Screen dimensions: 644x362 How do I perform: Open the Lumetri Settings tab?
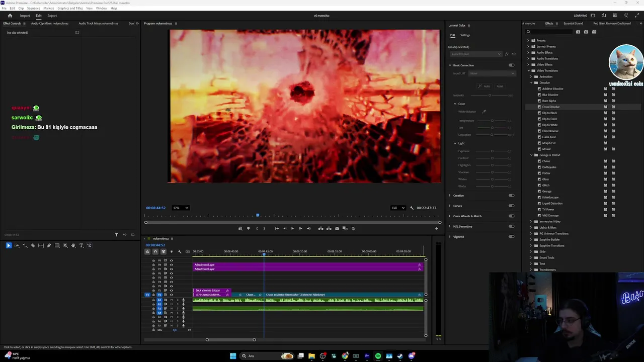coord(465,35)
